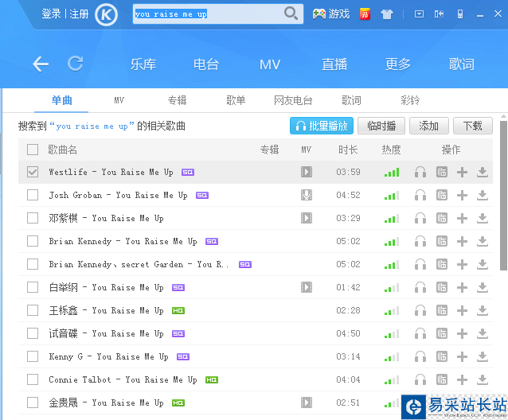Image resolution: width=508 pixels, height=420 pixels.
Task: Temp-play Kenny G song icon
Action: pos(442,356)
